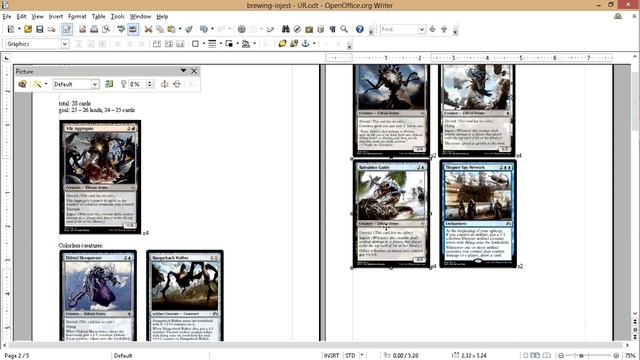Screen dimensions: 640x360
Task: Open the View menu
Action: point(38,16)
